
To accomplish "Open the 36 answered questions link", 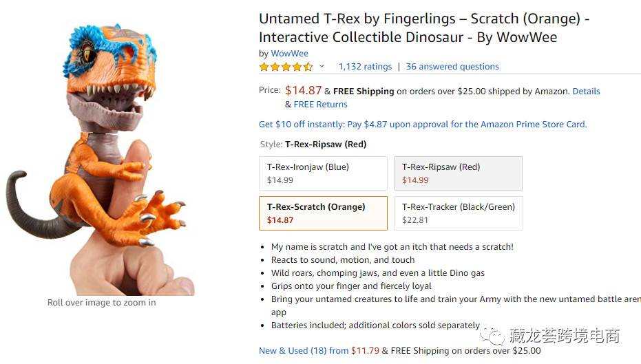I will point(452,67).
